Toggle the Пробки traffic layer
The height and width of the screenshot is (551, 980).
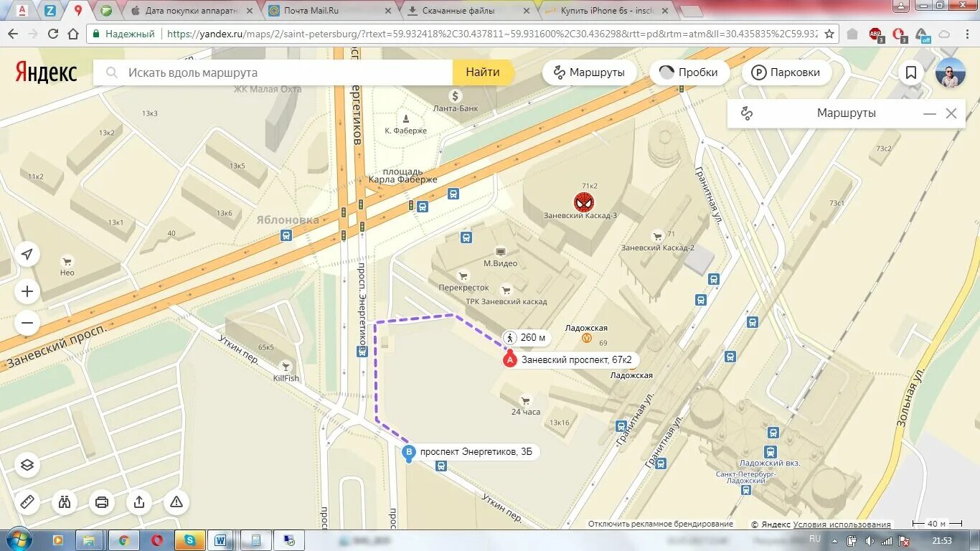tap(689, 72)
